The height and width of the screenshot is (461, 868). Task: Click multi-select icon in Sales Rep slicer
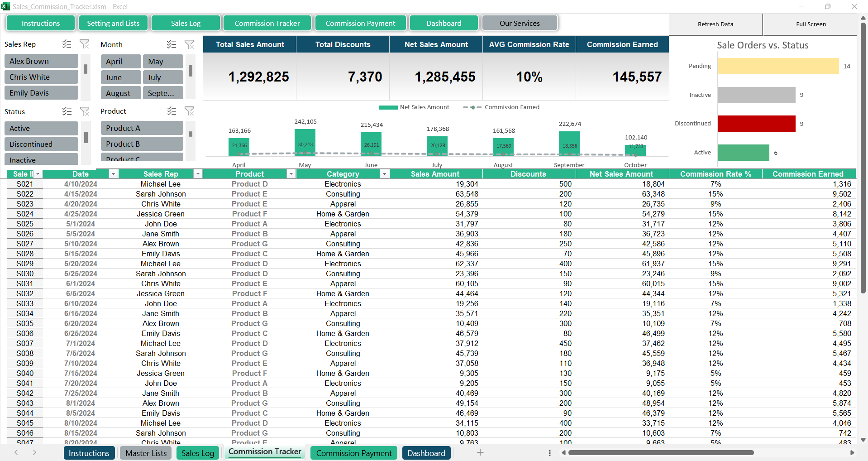[x=67, y=44]
